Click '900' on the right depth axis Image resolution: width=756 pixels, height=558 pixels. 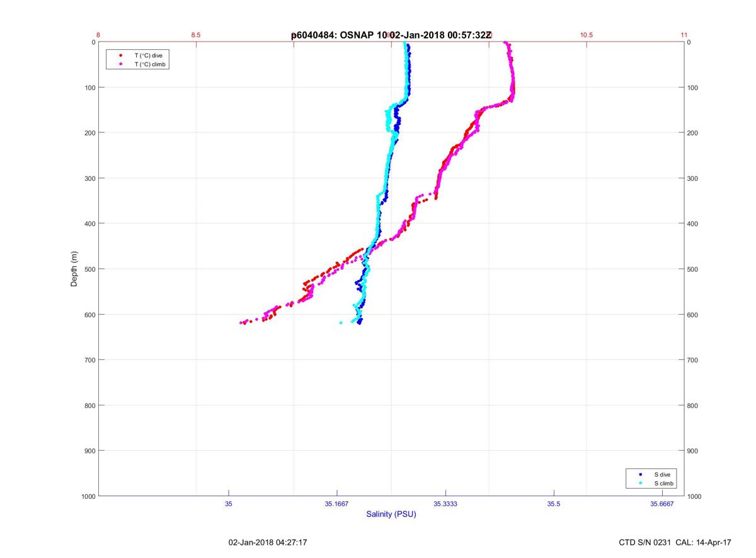pyautogui.click(x=693, y=451)
